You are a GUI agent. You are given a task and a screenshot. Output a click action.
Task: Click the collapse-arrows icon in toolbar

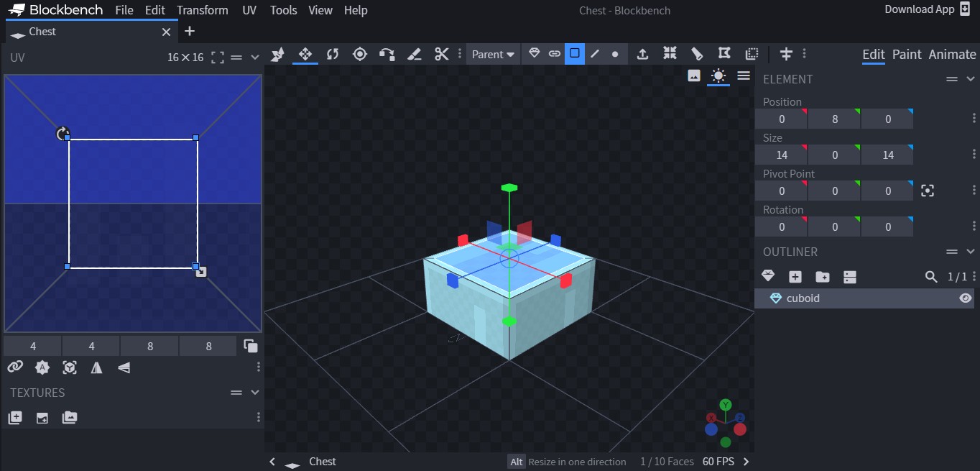tap(670, 53)
